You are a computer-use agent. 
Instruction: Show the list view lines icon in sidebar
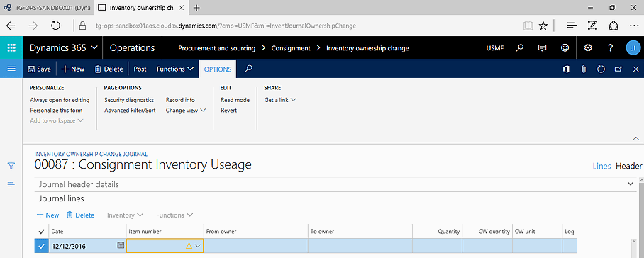[11, 184]
